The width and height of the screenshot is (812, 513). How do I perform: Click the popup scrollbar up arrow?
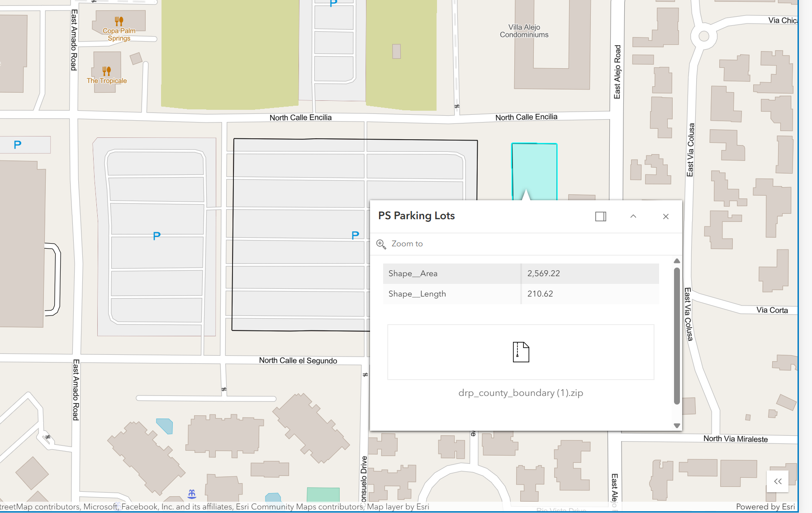[677, 261]
